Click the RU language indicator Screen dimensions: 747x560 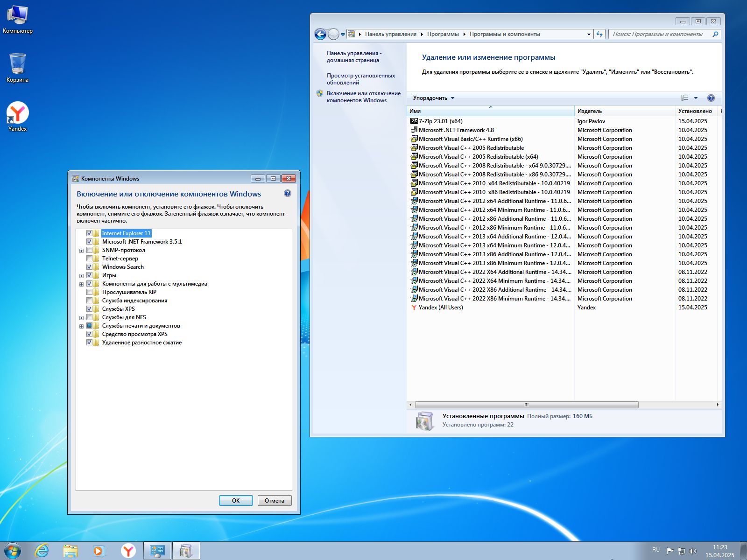pyautogui.click(x=656, y=550)
